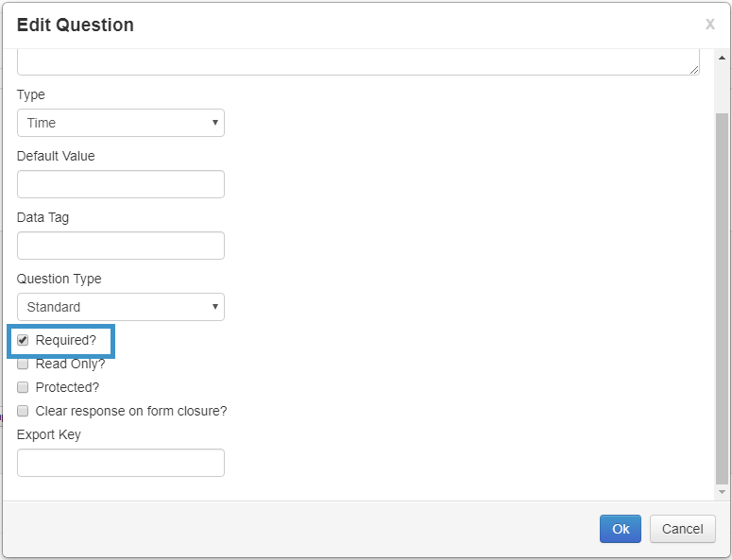732x560 pixels.
Task: Check the Protected? checkbox
Action: click(x=24, y=387)
